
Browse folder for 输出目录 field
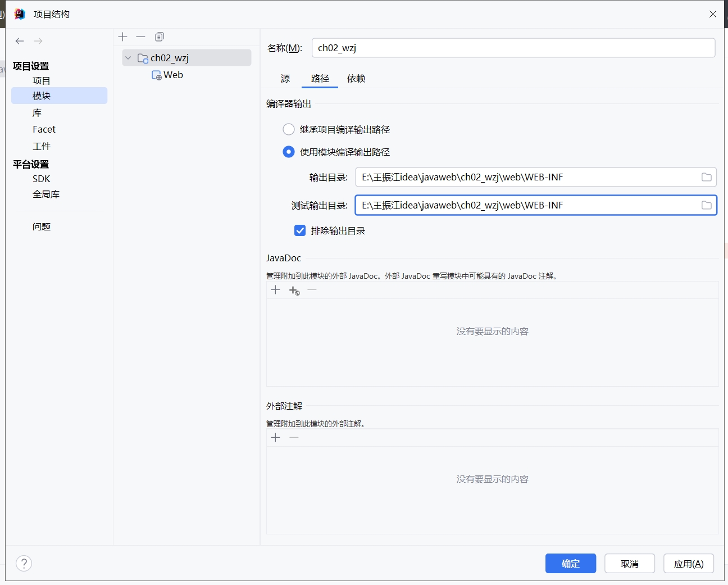(x=706, y=178)
